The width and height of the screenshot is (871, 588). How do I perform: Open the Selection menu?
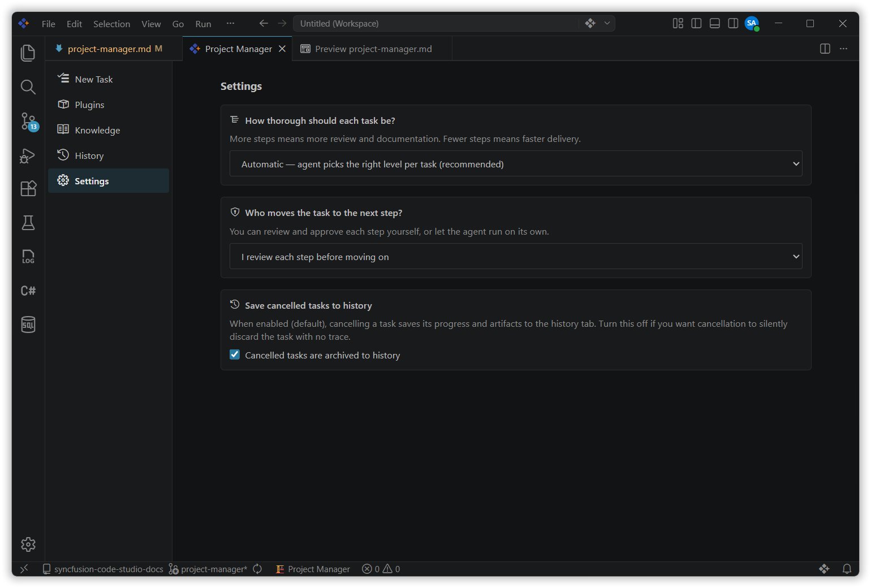click(111, 24)
